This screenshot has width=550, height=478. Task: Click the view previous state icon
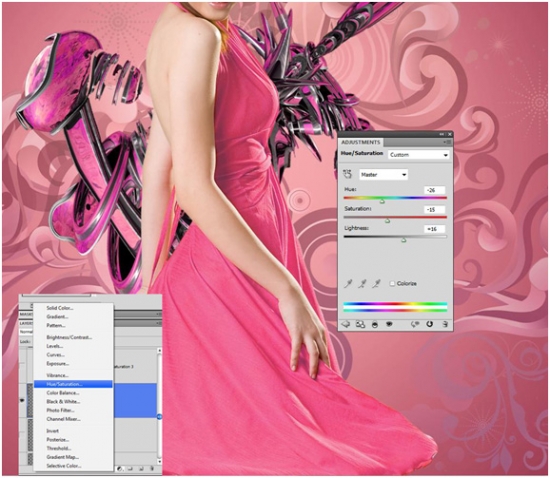415,324
